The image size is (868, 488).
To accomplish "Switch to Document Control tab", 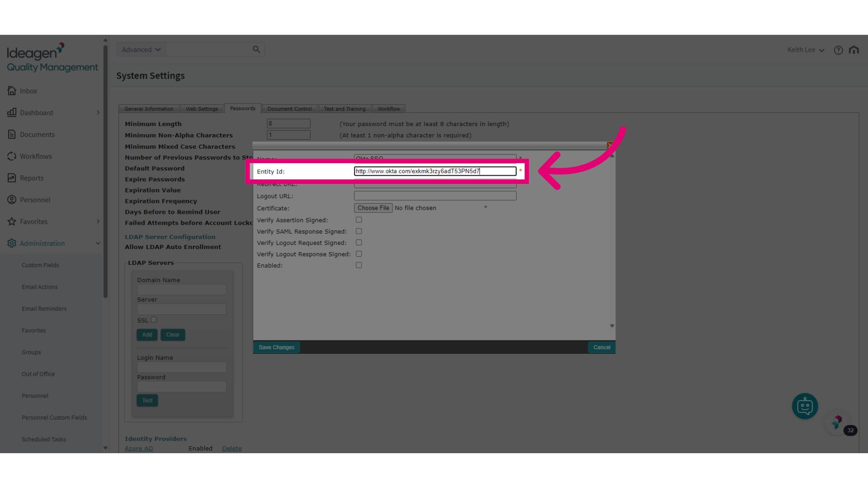I will pyautogui.click(x=289, y=109).
